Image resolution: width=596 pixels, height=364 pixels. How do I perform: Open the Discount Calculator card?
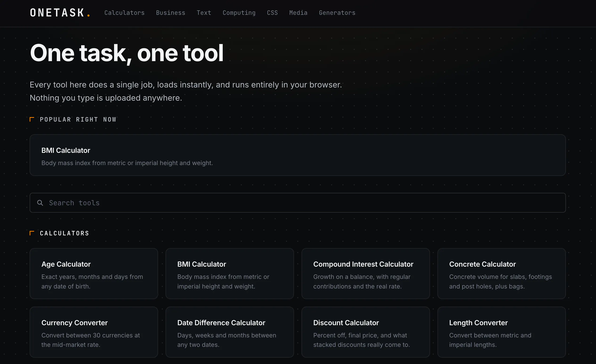tap(366, 332)
